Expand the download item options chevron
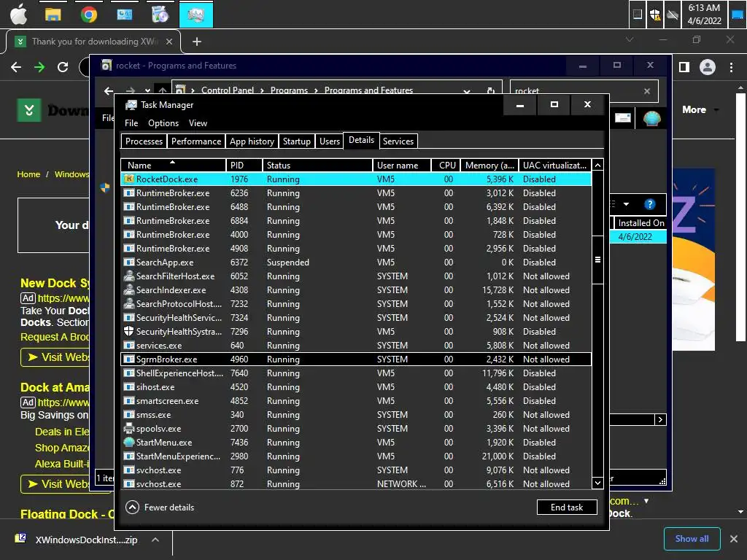 point(155,540)
